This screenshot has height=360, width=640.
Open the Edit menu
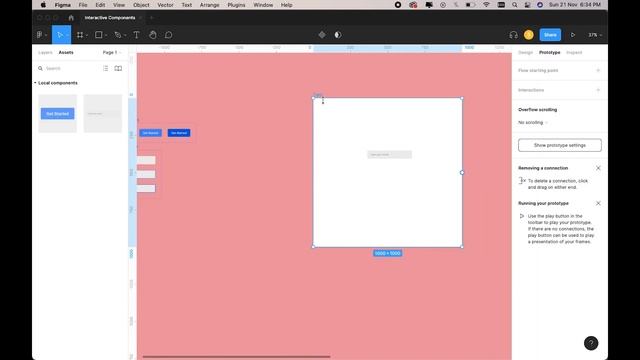tap(100, 5)
